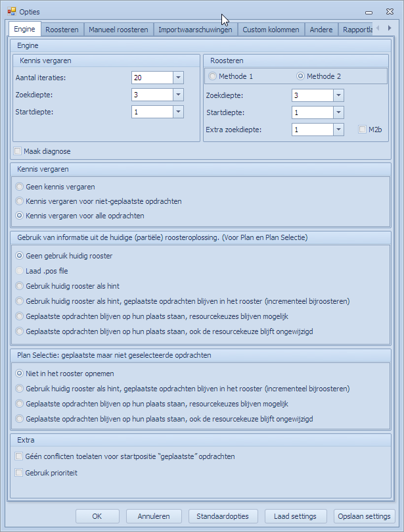Open the Manueel roosteren tab
Image resolution: width=404 pixels, height=532 pixels.
click(x=118, y=30)
